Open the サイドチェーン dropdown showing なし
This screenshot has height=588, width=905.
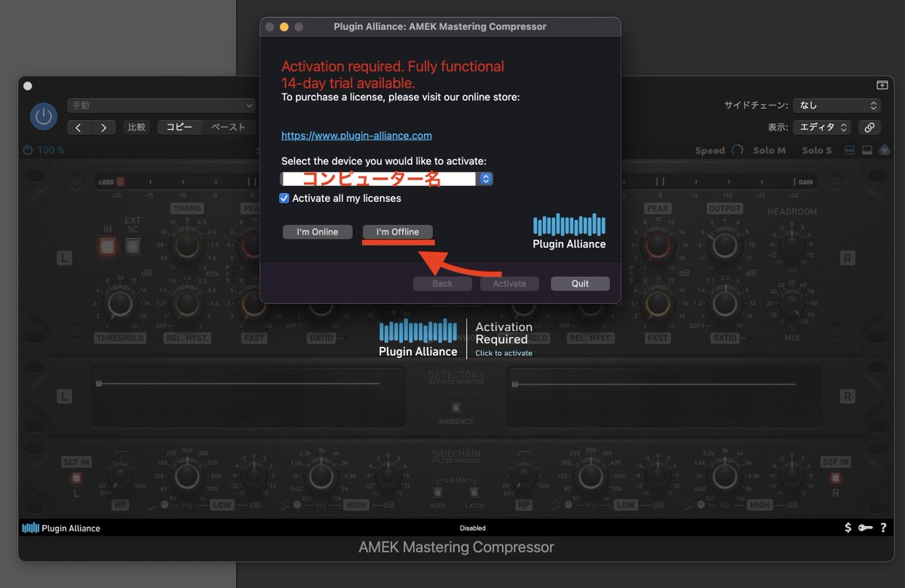click(837, 106)
